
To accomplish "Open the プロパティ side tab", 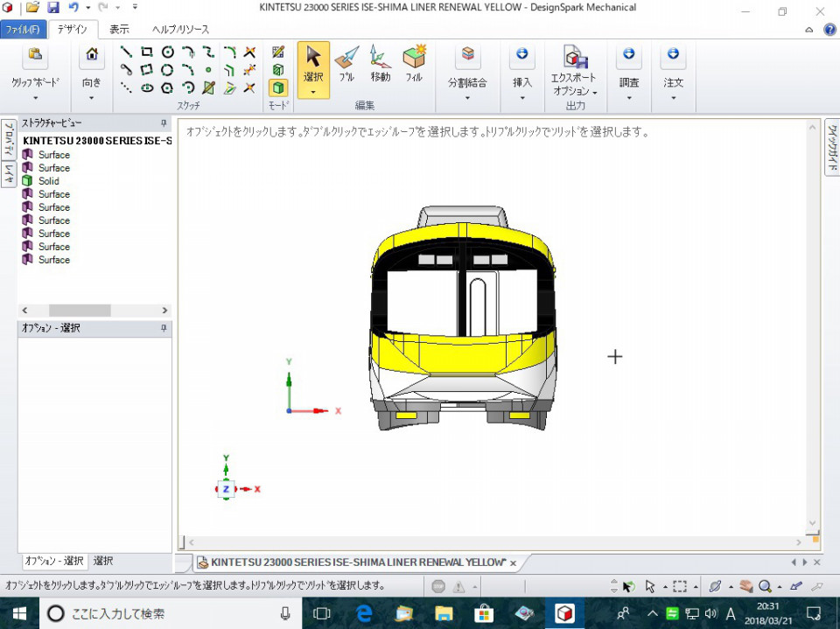I will (9, 140).
